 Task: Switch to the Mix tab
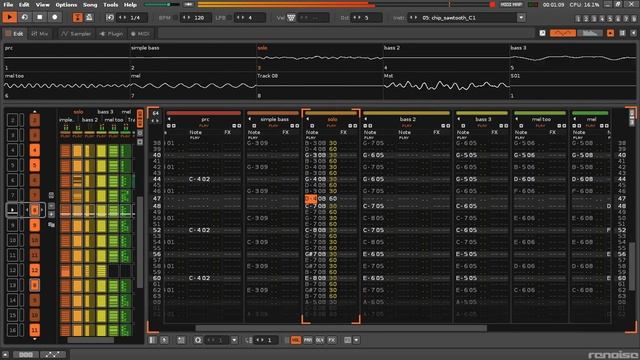coord(40,33)
